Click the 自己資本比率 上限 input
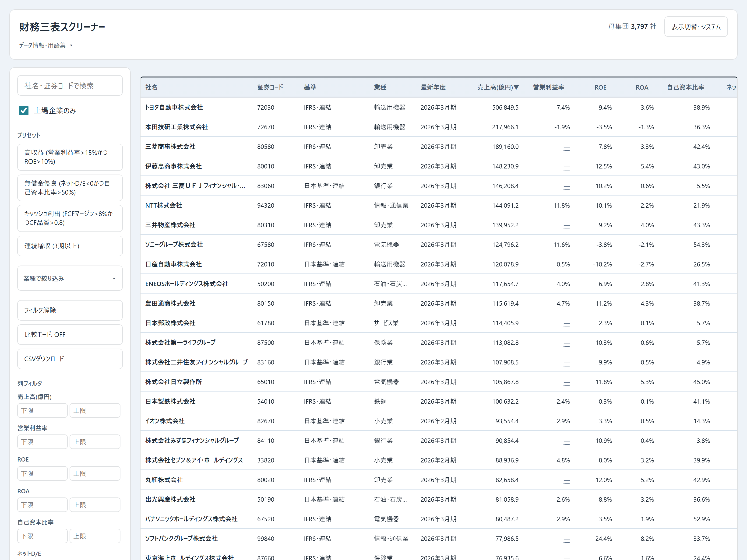Image resolution: width=747 pixels, height=560 pixels. [95, 536]
